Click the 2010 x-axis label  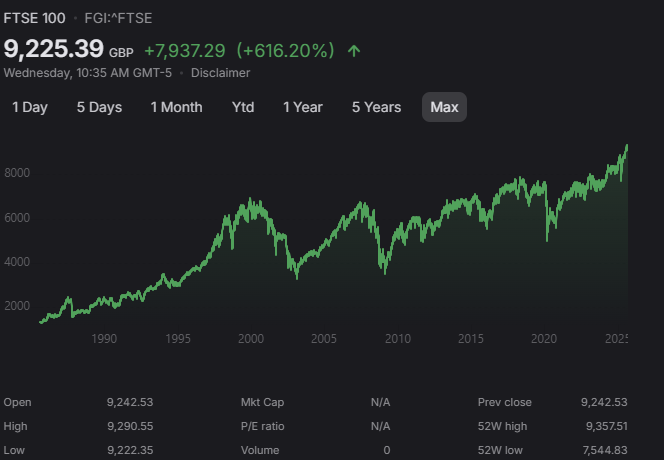coord(398,339)
